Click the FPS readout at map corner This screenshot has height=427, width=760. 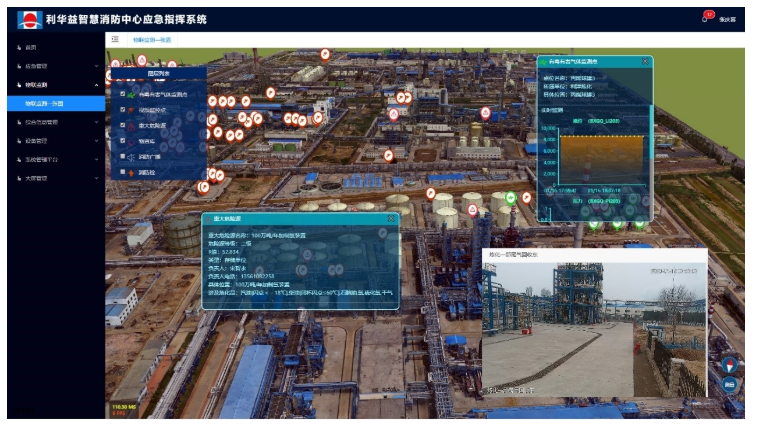[125, 410]
